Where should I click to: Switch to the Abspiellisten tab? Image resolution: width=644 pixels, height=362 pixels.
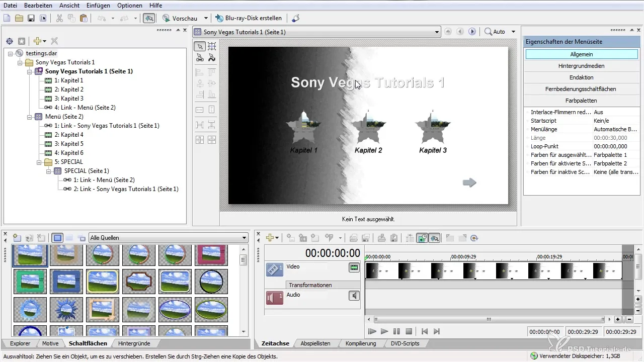pyautogui.click(x=315, y=344)
